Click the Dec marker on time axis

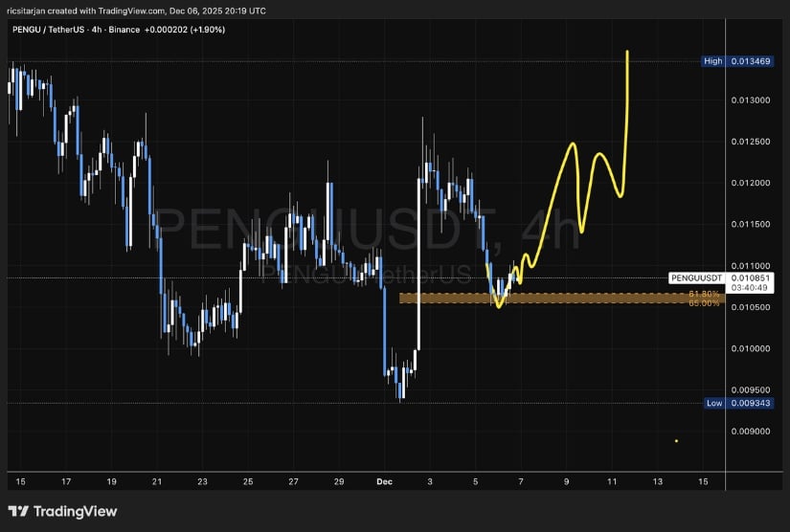[x=383, y=481]
